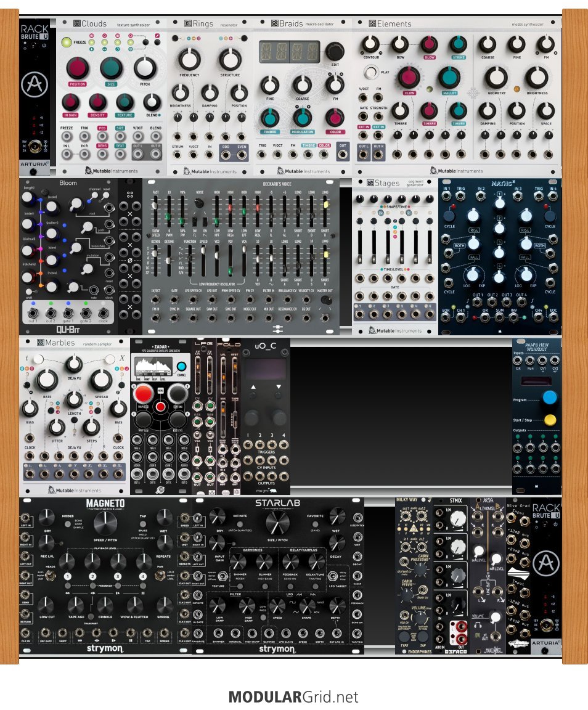
Task: Click the Arturia logo on the bottom RackBrute module
Action: (x=546, y=563)
